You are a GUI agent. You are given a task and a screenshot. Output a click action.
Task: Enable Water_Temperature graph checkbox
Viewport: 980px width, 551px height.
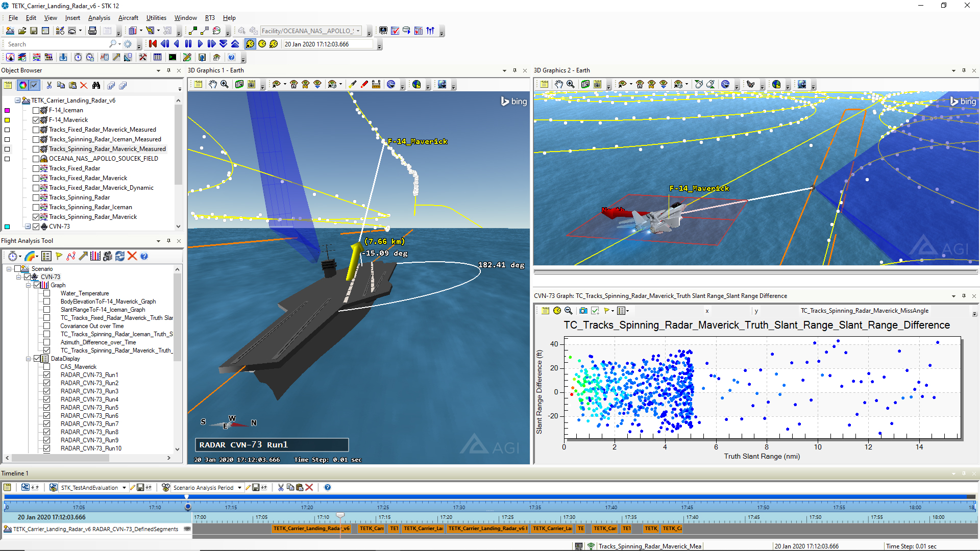pyautogui.click(x=46, y=293)
